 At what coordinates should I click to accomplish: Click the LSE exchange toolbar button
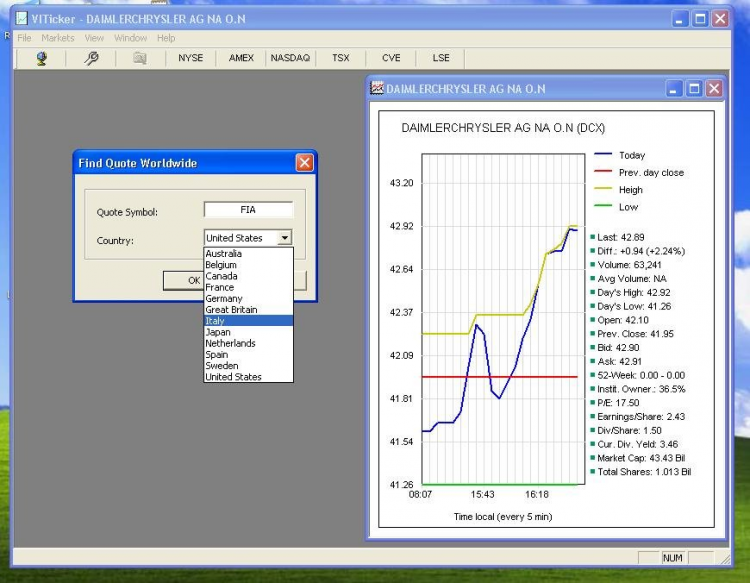pos(441,58)
